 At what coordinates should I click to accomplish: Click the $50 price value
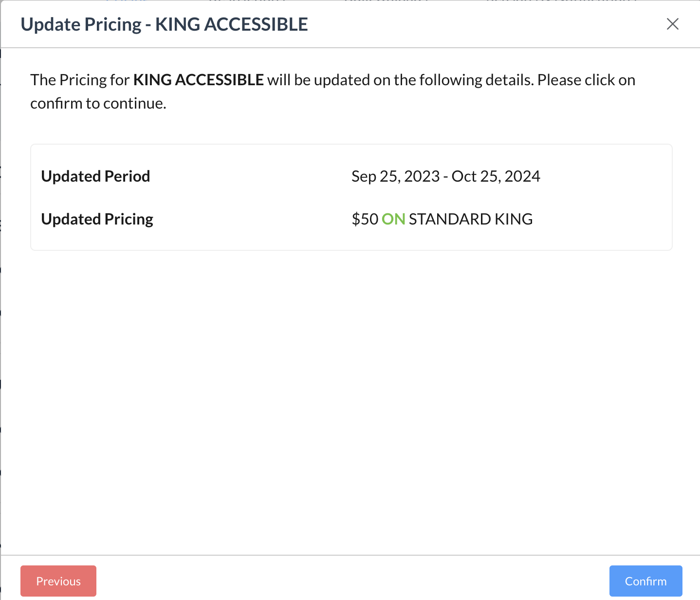click(x=365, y=219)
